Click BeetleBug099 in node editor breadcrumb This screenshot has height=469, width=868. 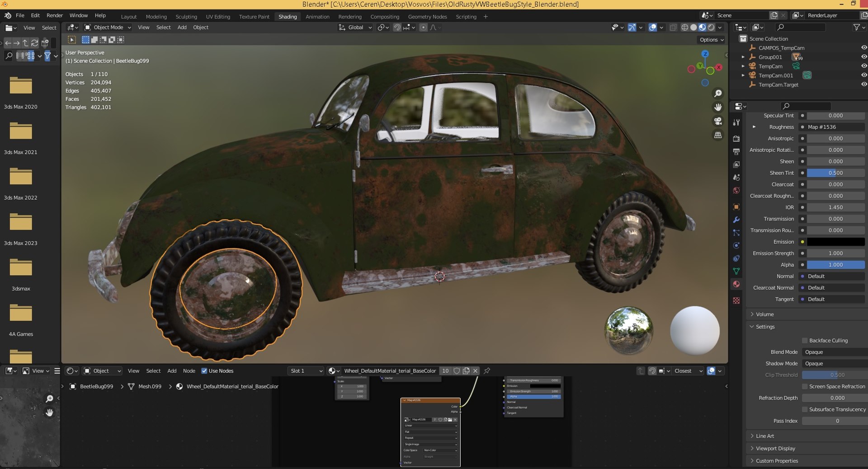click(x=96, y=387)
